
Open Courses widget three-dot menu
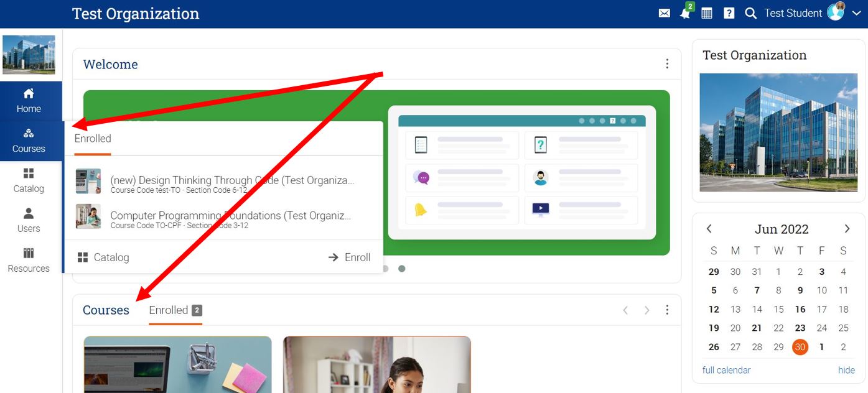[x=667, y=310]
